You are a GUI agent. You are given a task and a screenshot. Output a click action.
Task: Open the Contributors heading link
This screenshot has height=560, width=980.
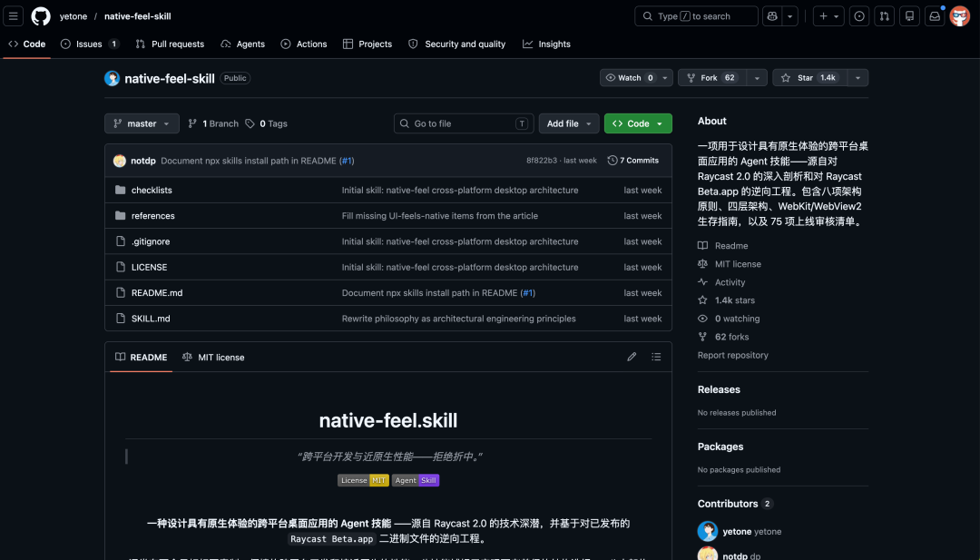tap(735, 503)
